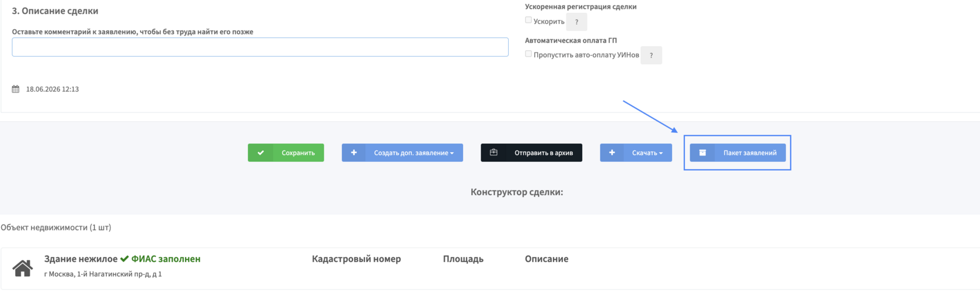Screen dimensions: 980x307
Task: Click the Описание column header
Action: coord(547,259)
